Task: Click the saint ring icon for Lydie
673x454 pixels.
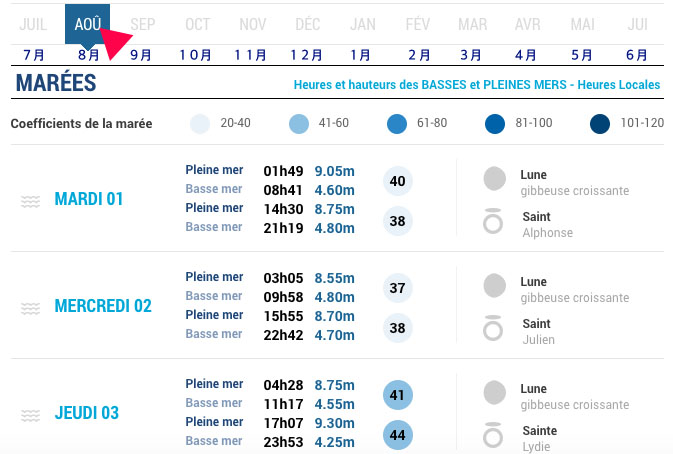Action: (x=493, y=436)
